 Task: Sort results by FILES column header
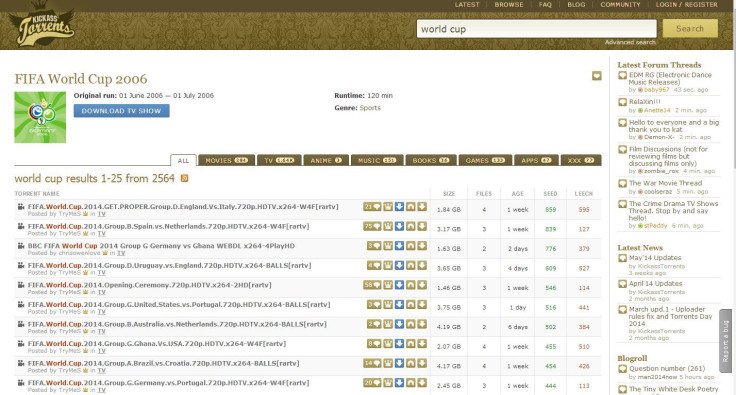point(484,193)
